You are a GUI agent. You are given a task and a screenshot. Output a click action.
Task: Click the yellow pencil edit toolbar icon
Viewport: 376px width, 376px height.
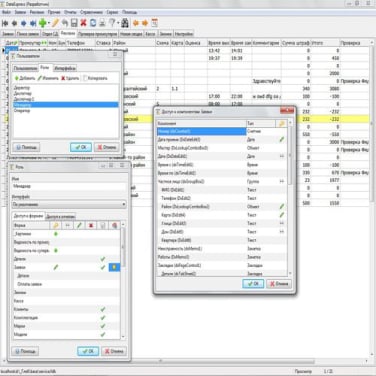click(x=55, y=23)
